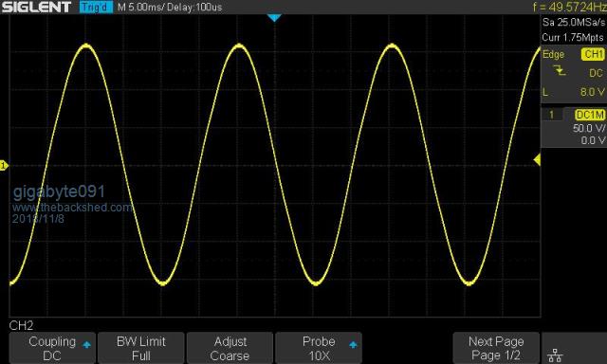This screenshot has height=364, width=607.
Task: Click the network LAN status icon
Action: [x=555, y=355]
